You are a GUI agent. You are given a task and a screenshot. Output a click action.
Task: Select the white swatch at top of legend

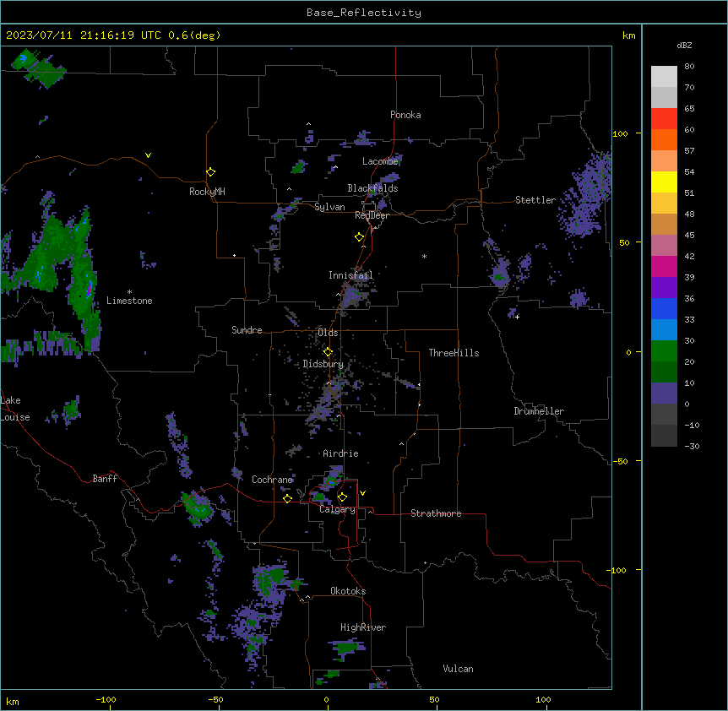tap(664, 77)
